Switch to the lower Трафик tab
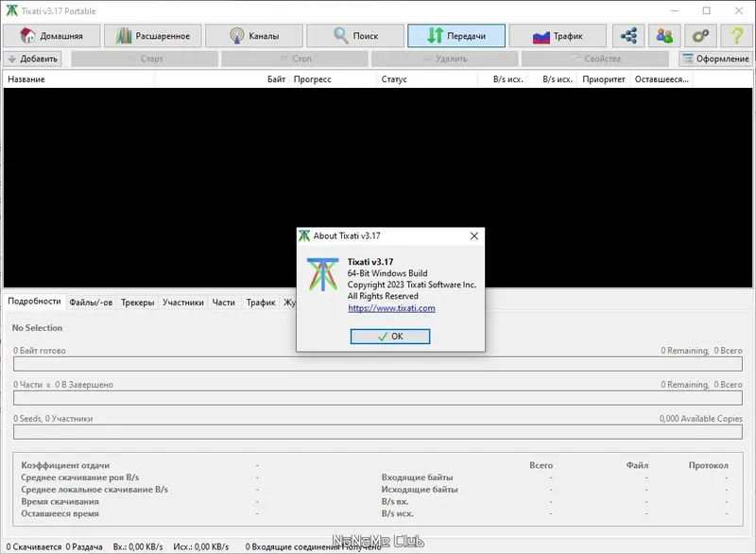Image resolution: width=756 pixels, height=554 pixels. pyautogui.click(x=261, y=303)
